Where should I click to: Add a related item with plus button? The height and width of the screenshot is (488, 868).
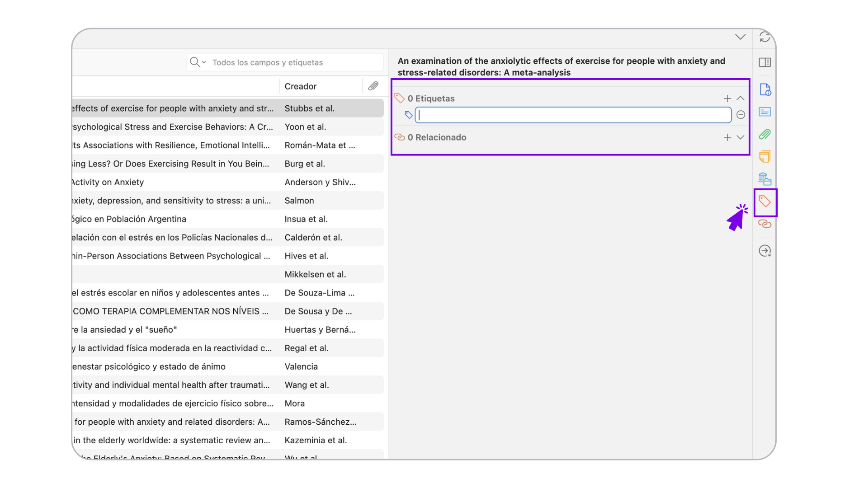pos(727,137)
